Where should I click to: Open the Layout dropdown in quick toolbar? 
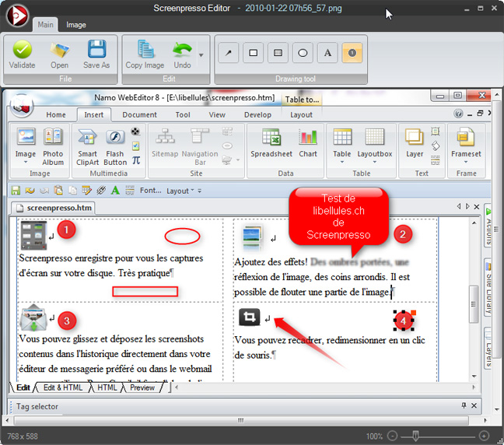180,191
